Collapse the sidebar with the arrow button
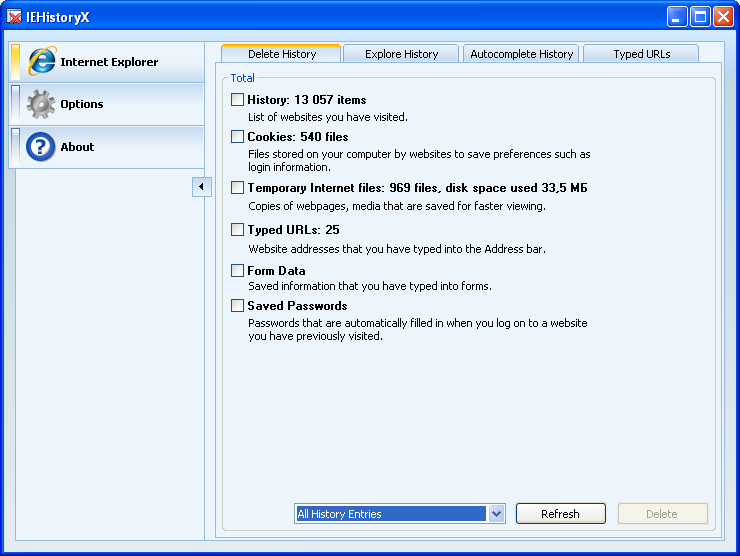This screenshot has height=556, width=740. pos(202,186)
